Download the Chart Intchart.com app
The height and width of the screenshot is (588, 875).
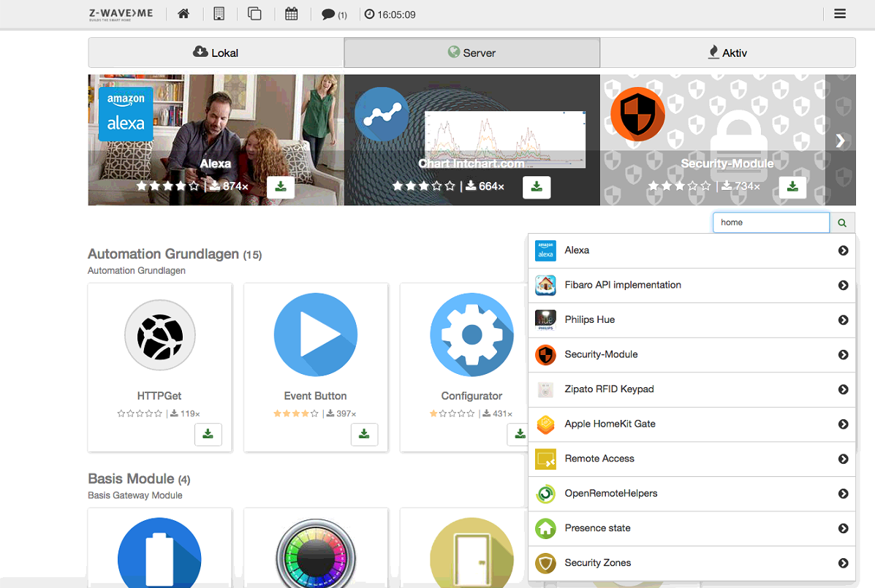(537, 187)
